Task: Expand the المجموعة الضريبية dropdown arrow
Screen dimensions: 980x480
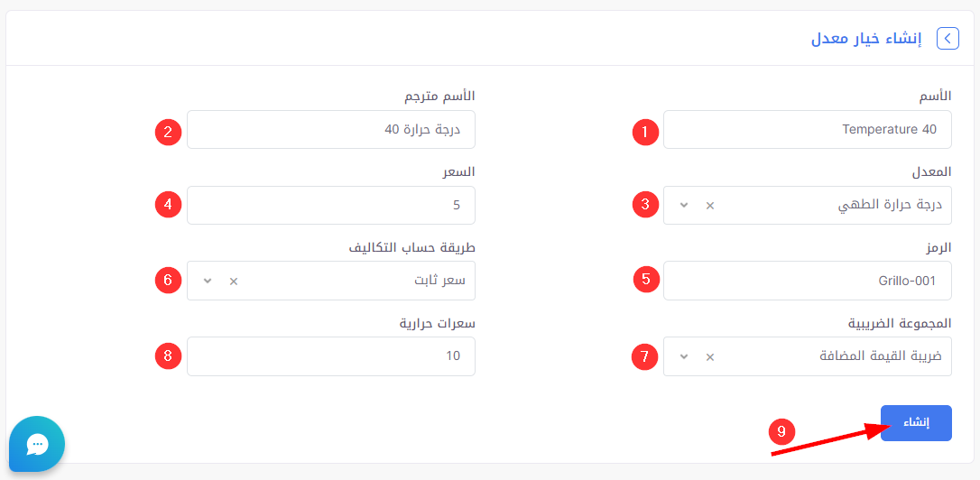Action: pyautogui.click(x=683, y=357)
